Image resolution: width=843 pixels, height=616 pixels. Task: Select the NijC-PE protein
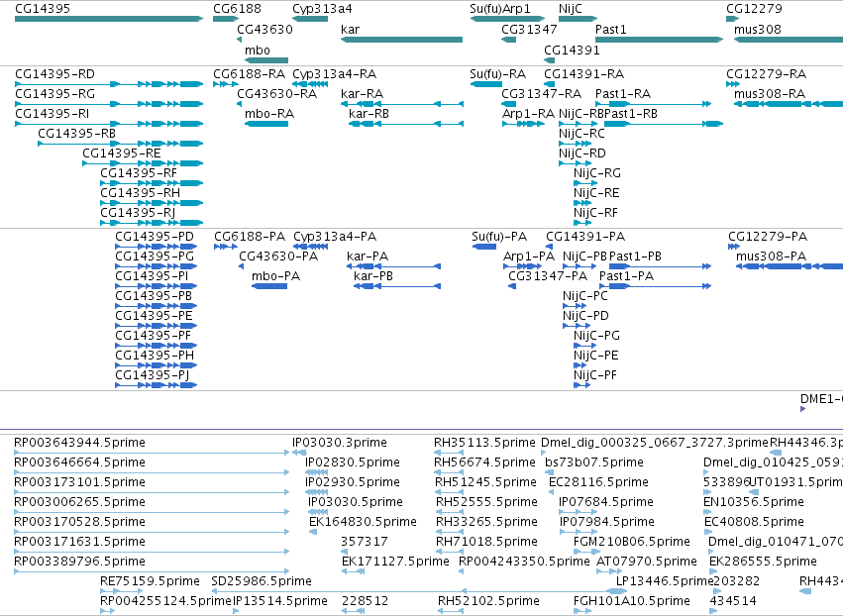[580, 365]
